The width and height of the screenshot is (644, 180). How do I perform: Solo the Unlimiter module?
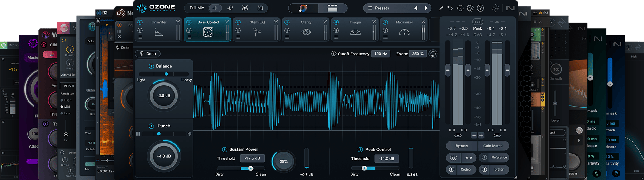coord(140,30)
